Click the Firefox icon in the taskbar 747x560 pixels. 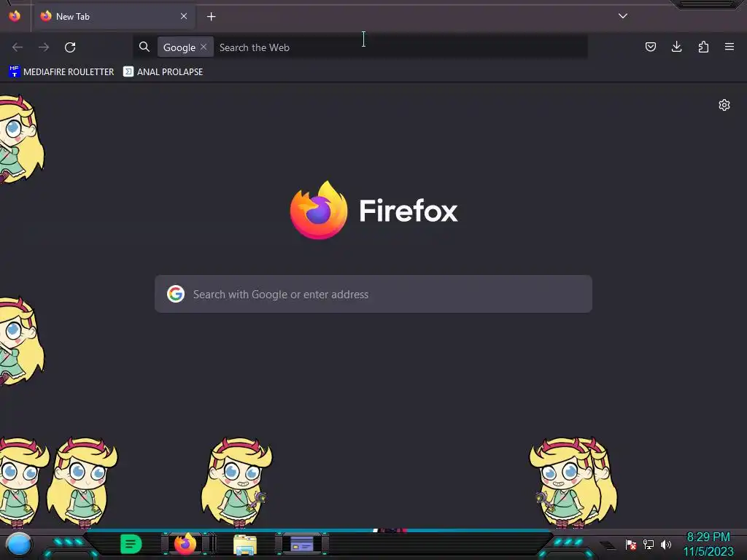click(x=185, y=544)
